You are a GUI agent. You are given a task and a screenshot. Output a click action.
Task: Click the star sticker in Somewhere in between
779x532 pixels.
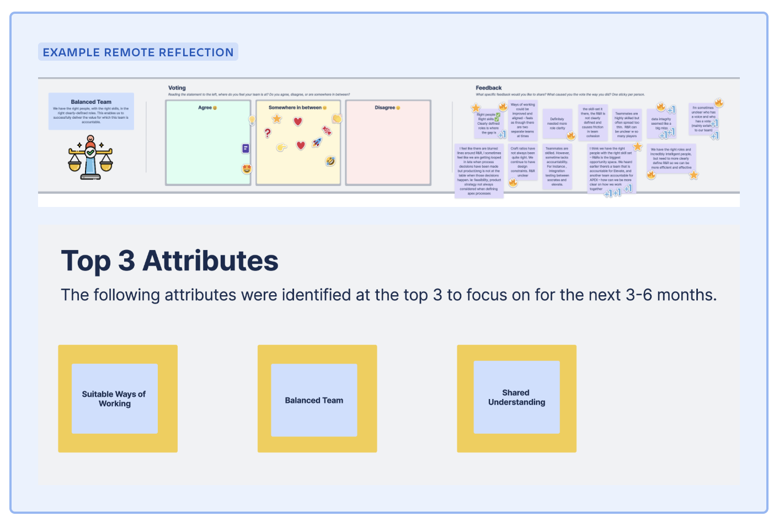pyautogui.click(x=276, y=119)
